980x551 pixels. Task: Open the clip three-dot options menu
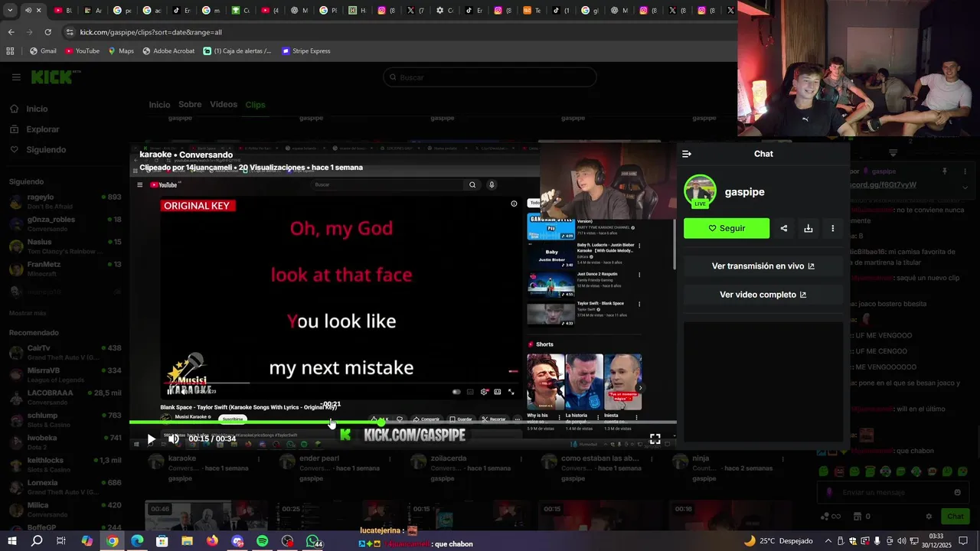(x=833, y=228)
